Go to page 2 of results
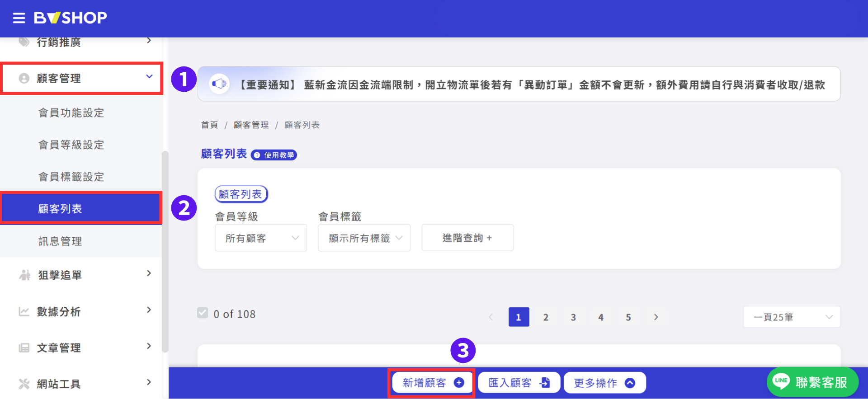 (546, 317)
